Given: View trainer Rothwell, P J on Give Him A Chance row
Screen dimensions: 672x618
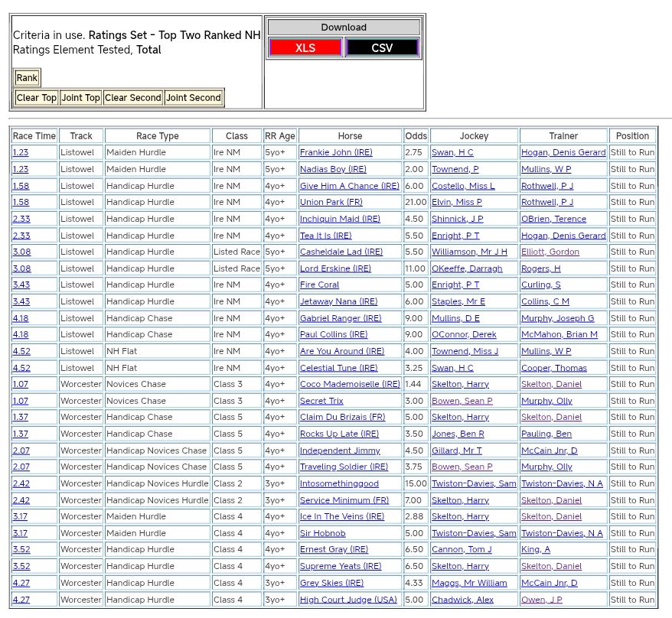Looking at the screenshot, I should [x=546, y=186].
